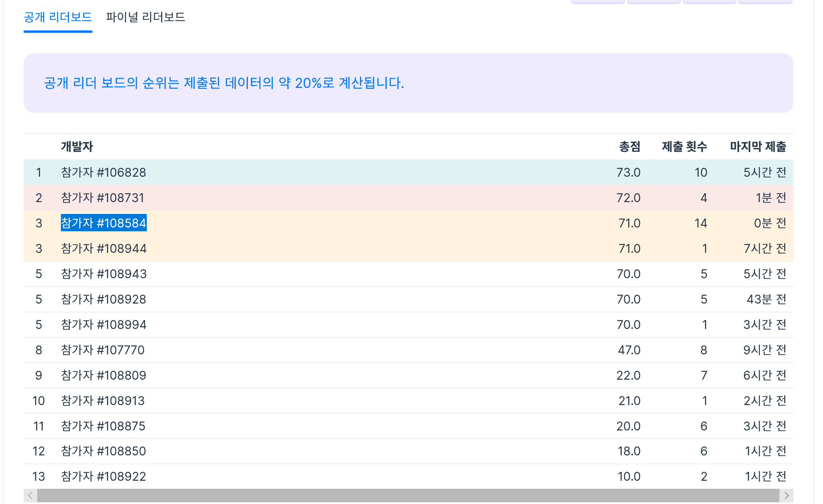The height and width of the screenshot is (504, 823).
Task: Click 참가자 #107770 in eighth place
Action: tap(103, 350)
